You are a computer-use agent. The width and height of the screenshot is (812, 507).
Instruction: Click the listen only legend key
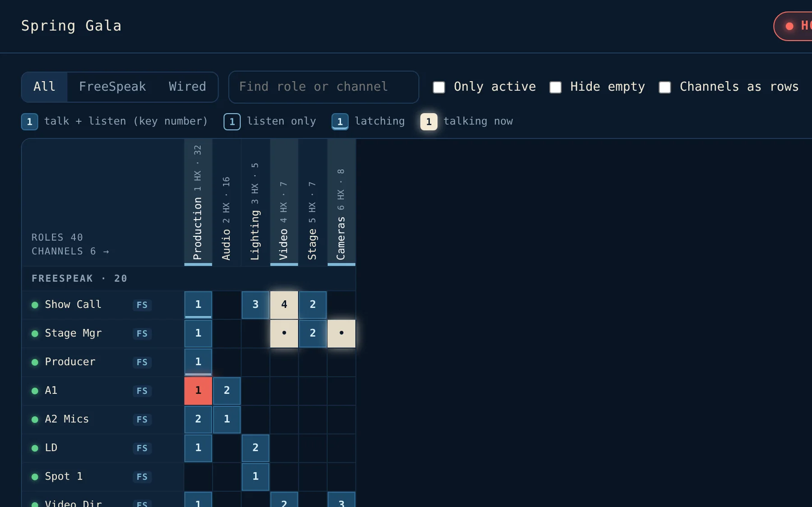(232, 122)
